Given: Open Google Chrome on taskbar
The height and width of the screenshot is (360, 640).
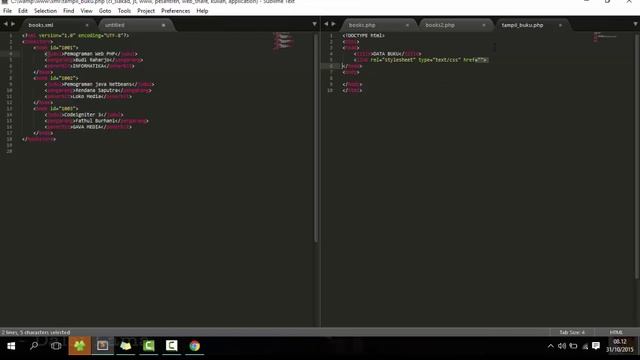Looking at the screenshot, I should (x=195, y=346).
